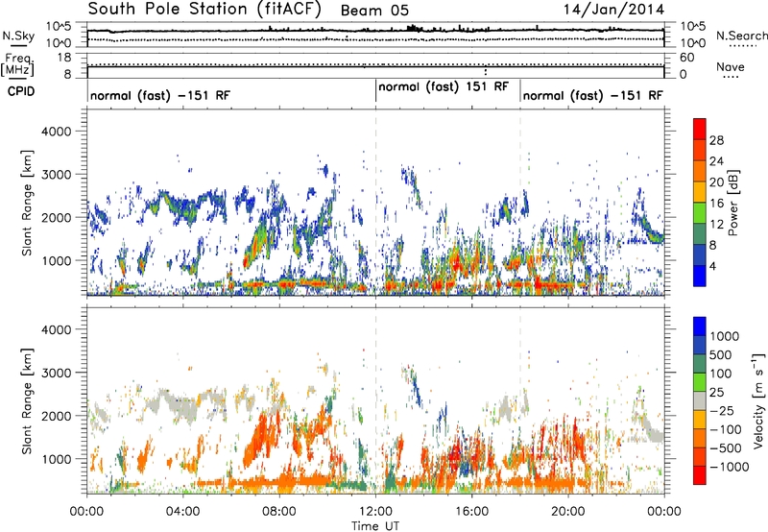
Task: Pick the red Velocity segment below -1000
Action: [x=700, y=475]
